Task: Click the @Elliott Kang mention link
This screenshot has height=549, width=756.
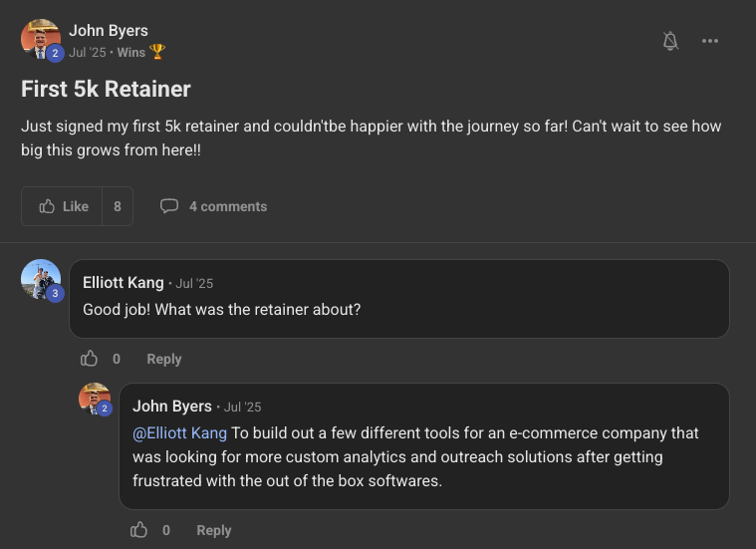Action: click(x=180, y=433)
